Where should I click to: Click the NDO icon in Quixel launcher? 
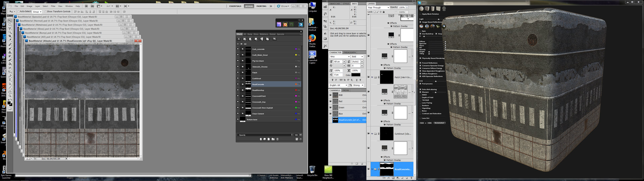279,24
